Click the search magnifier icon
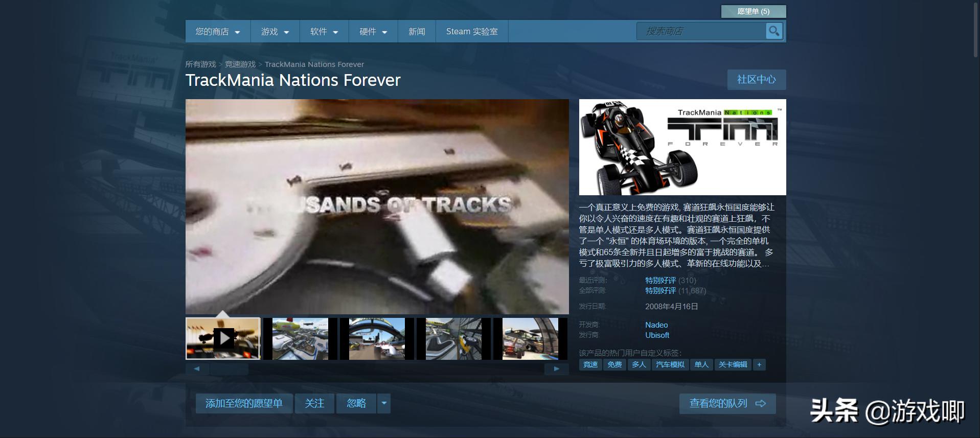980x438 pixels. tap(774, 31)
